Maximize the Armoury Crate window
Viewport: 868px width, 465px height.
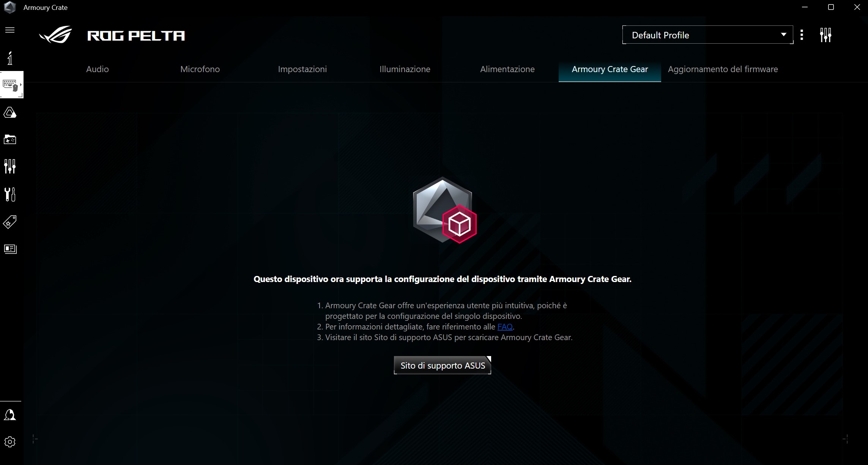(831, 7)
